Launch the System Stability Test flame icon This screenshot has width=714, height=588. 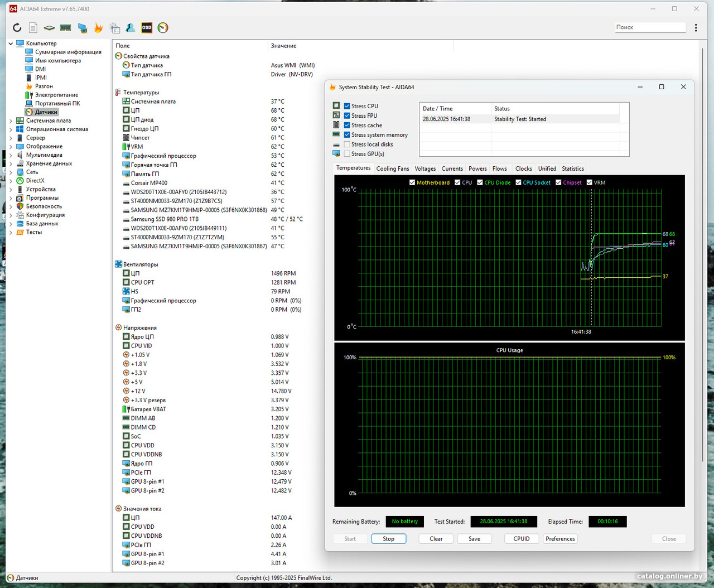98,28
